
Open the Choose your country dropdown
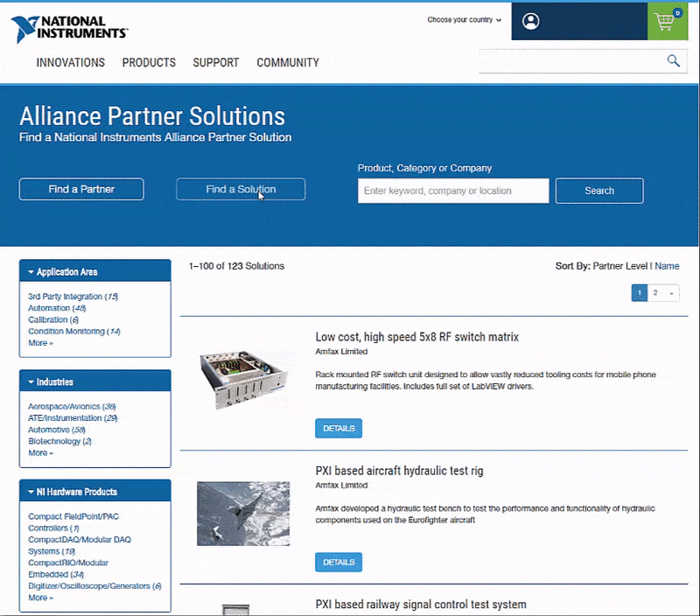(465, 19)
